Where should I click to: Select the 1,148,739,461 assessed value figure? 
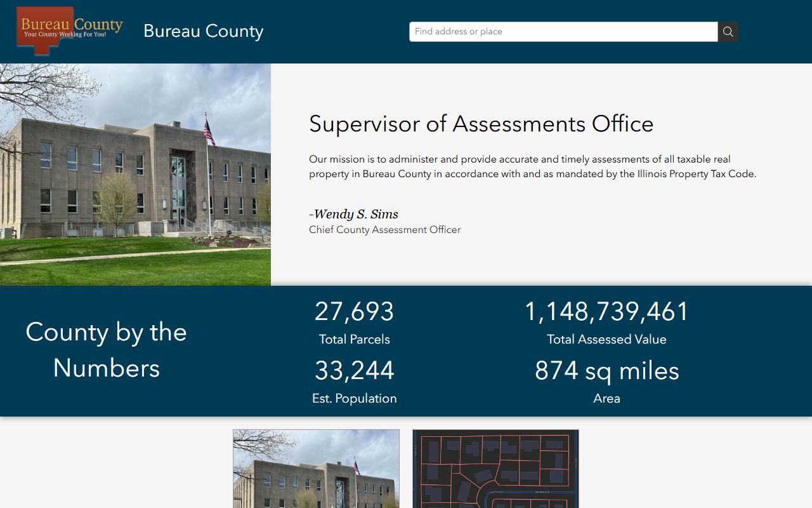606,312
